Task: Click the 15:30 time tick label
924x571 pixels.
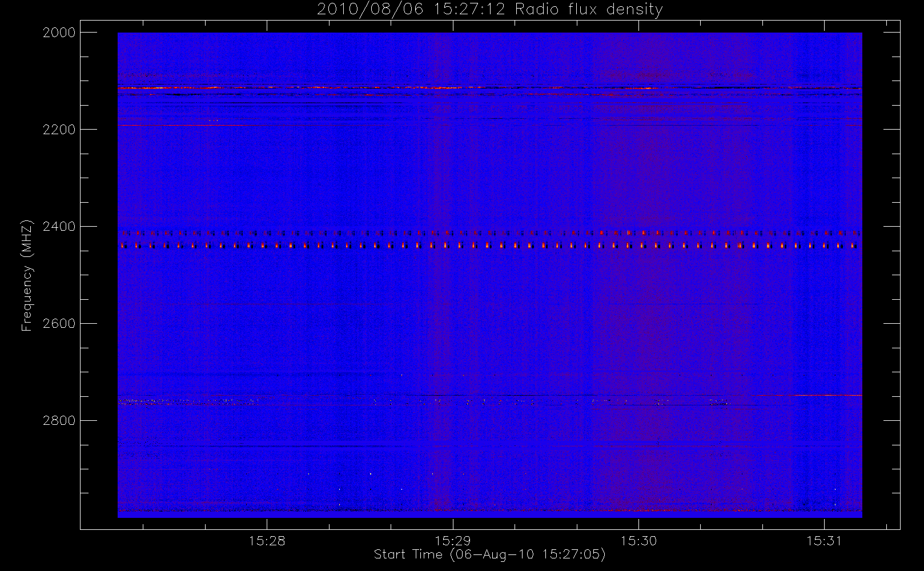Action: click(x=638, y=541)
